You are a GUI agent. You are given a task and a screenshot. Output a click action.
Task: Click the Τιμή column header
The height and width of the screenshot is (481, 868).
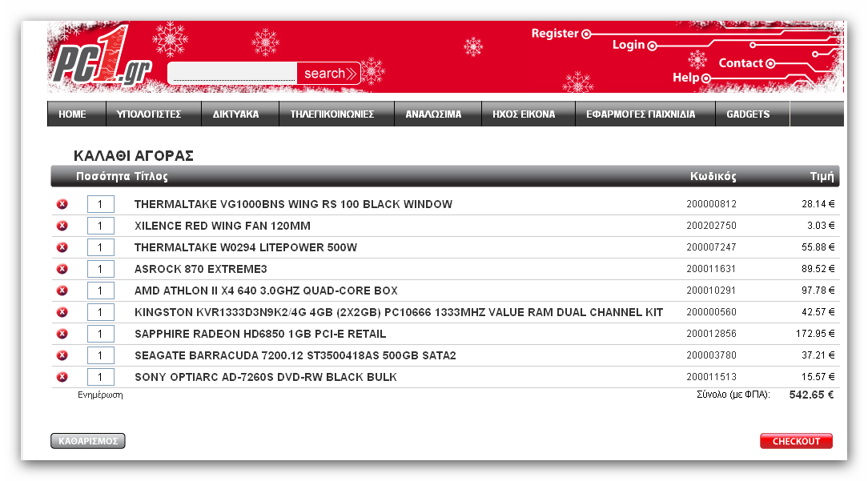[822, 177]
